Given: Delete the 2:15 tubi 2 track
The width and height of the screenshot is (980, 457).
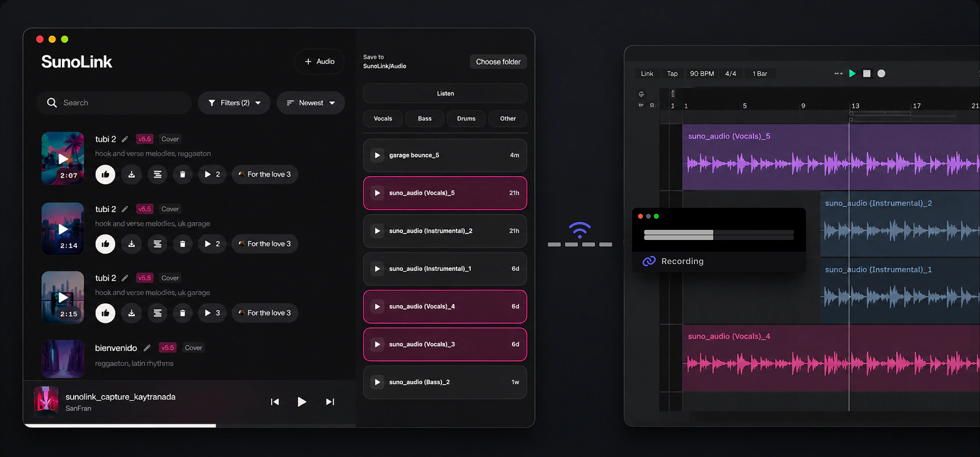Looking at the screenshot, I should [x=183, y=313].
